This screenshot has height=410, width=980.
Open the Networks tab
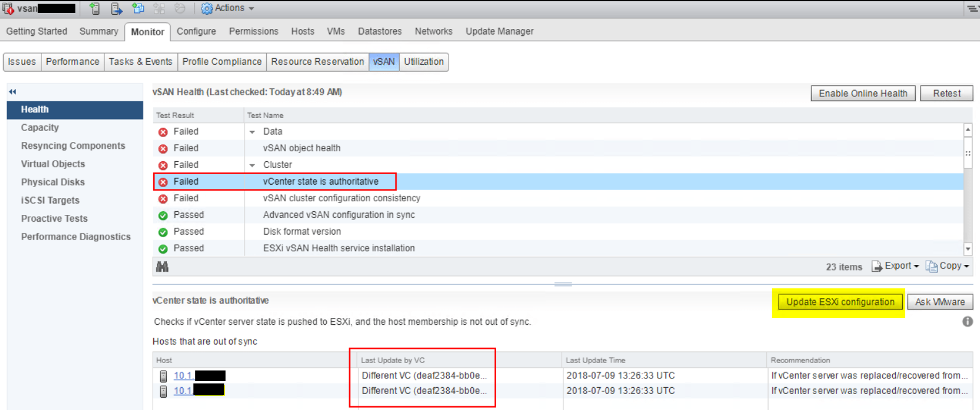click(x=434, y=31)
